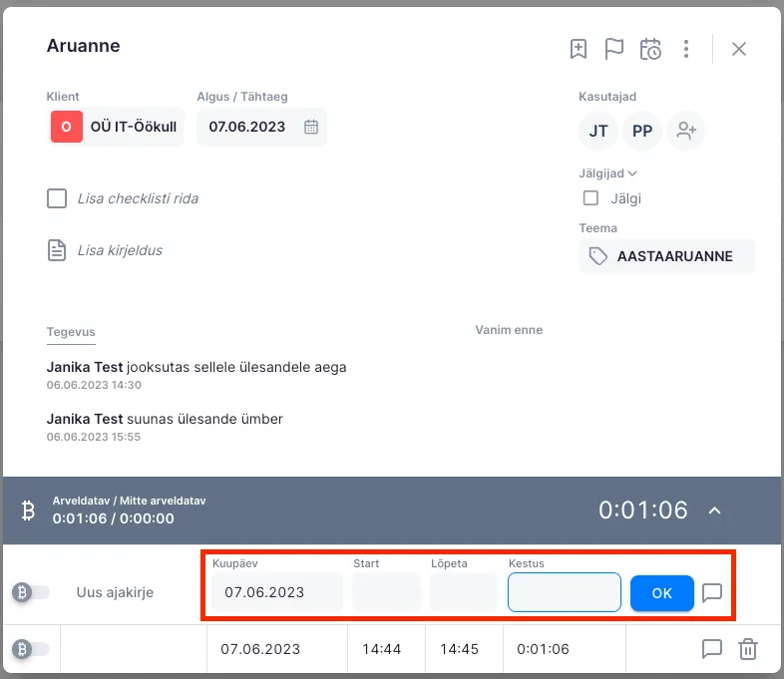Delete the 14:44 time entry with trash icon
This screenshot has width=784, height=679.
click(747, 650)
